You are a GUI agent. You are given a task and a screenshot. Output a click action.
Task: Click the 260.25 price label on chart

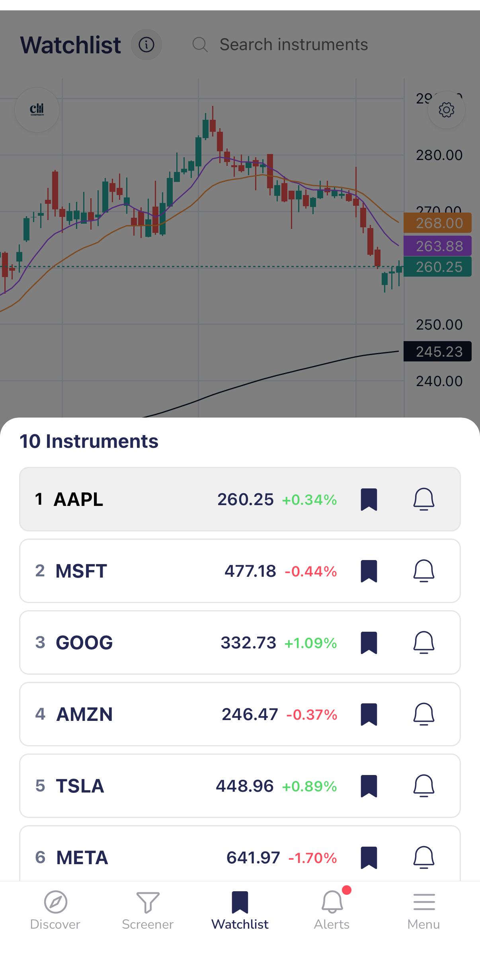437,266
